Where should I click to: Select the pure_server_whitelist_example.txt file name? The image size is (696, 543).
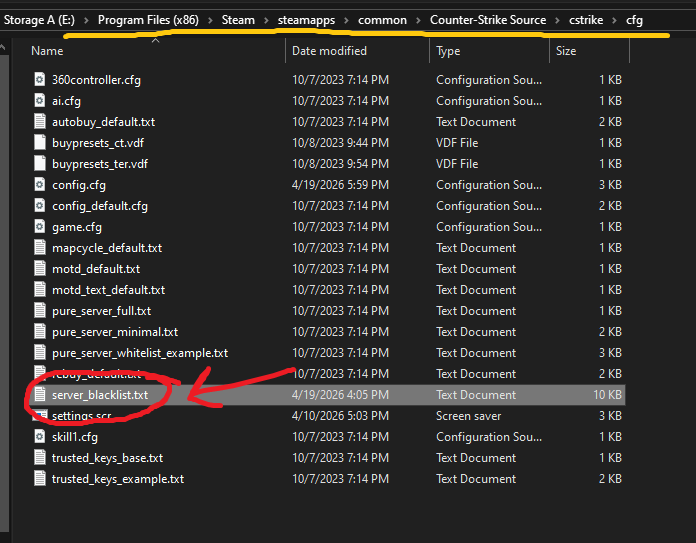pyautogui.click(x=140, y=353)
